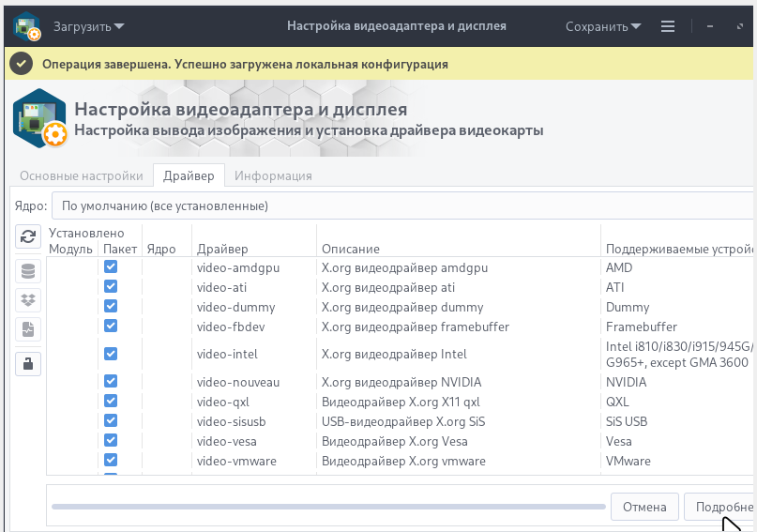Click the progress bar at the bottom
757x532 pixels.
(x=328, y=507)
